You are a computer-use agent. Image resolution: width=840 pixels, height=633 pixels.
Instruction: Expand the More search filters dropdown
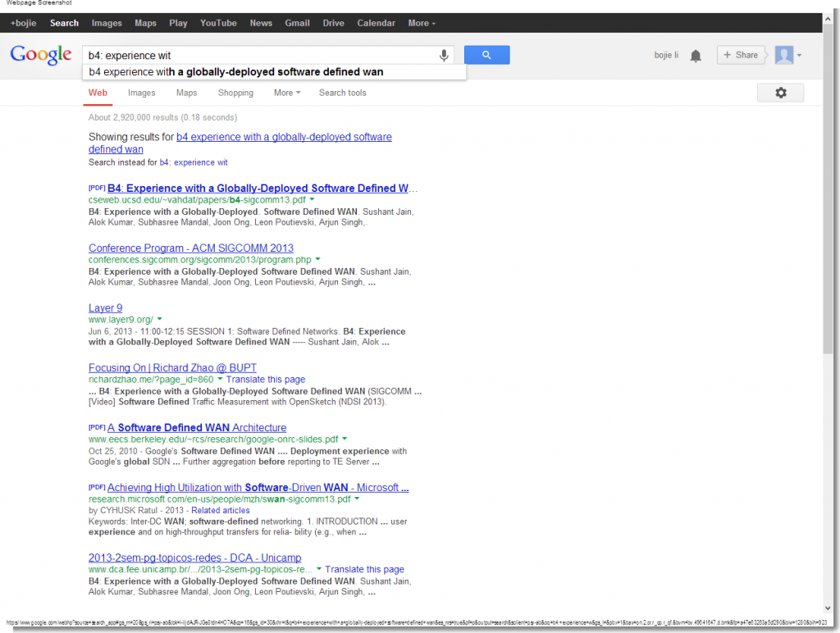[286, 93]
